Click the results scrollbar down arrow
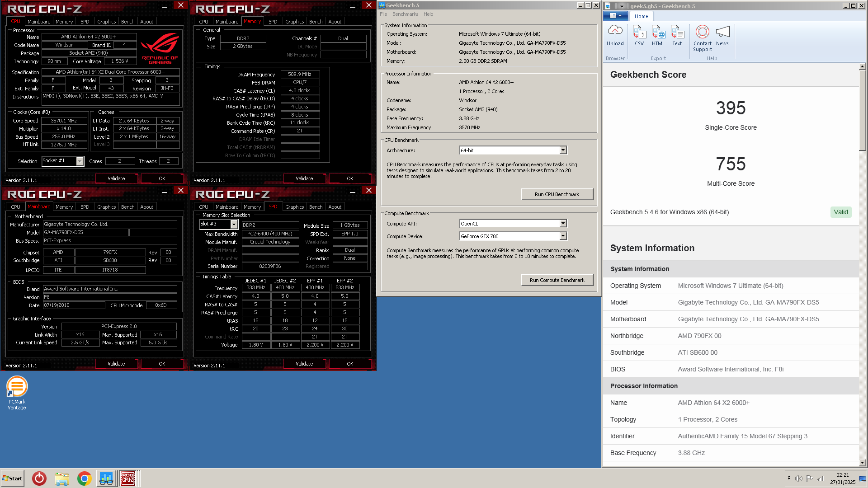 coord(862,463)
